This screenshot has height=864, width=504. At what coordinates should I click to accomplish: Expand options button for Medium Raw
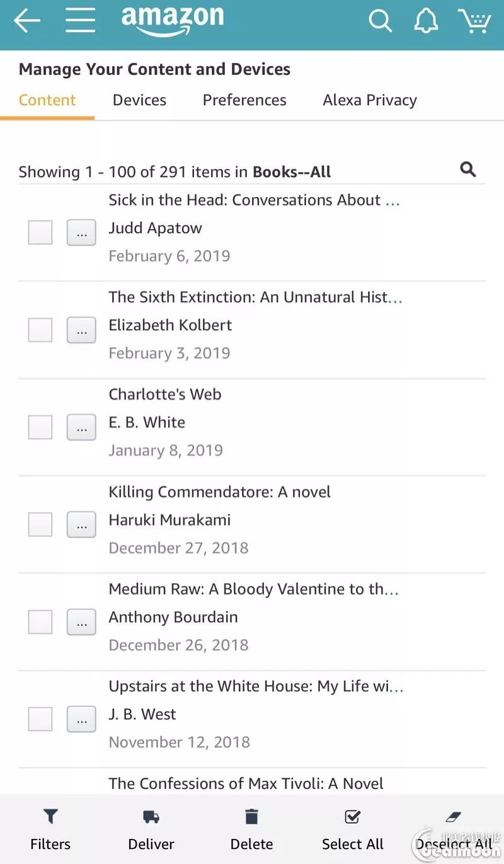tap(81, 622)
